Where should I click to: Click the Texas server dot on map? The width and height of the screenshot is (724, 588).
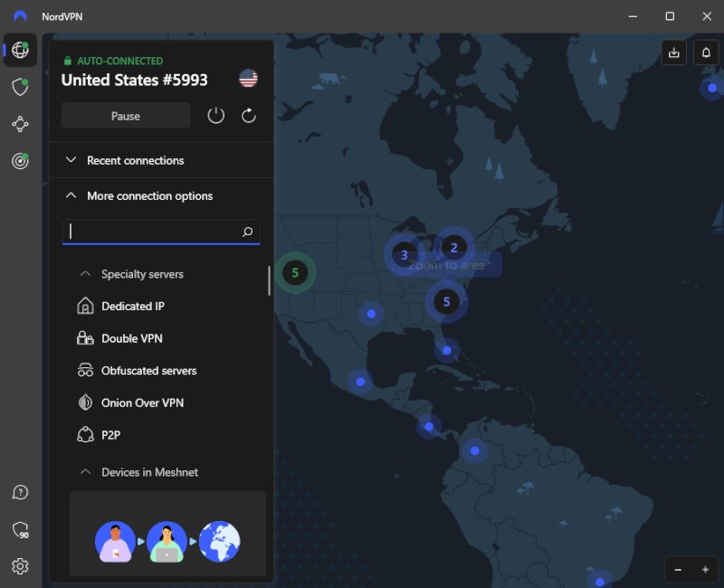[371, 314]
